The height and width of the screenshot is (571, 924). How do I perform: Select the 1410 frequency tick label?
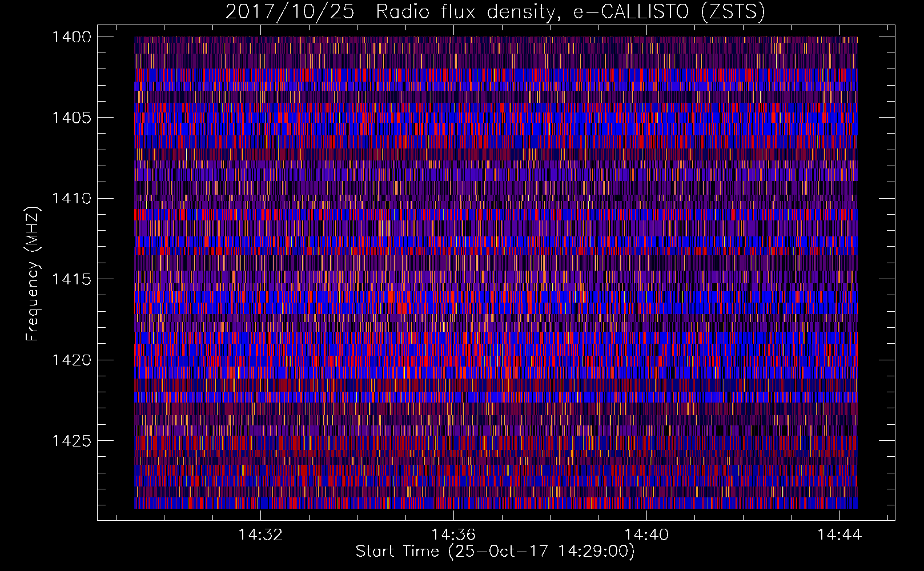(71, 199)
